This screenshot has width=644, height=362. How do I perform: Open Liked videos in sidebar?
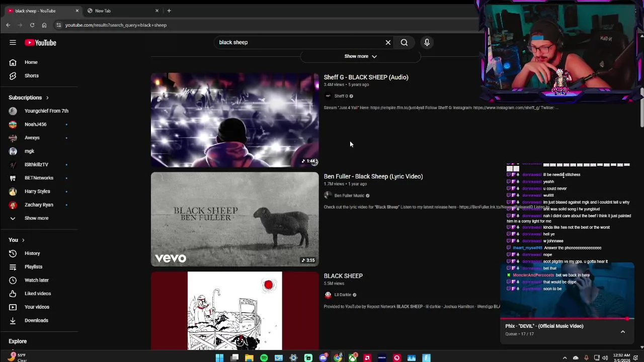39,294
